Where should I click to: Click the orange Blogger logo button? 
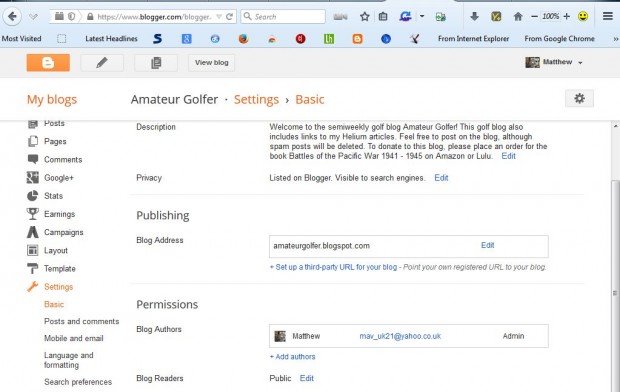pos(48,62)
